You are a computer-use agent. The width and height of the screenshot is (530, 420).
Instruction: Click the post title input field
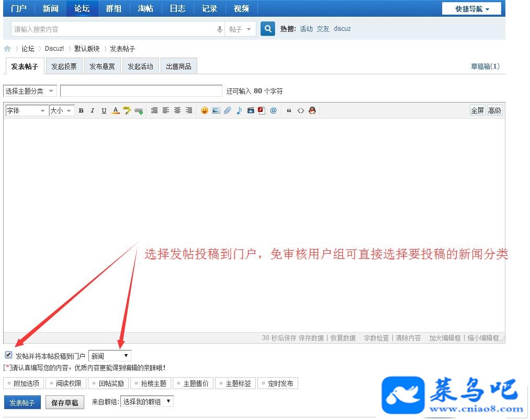141,91
